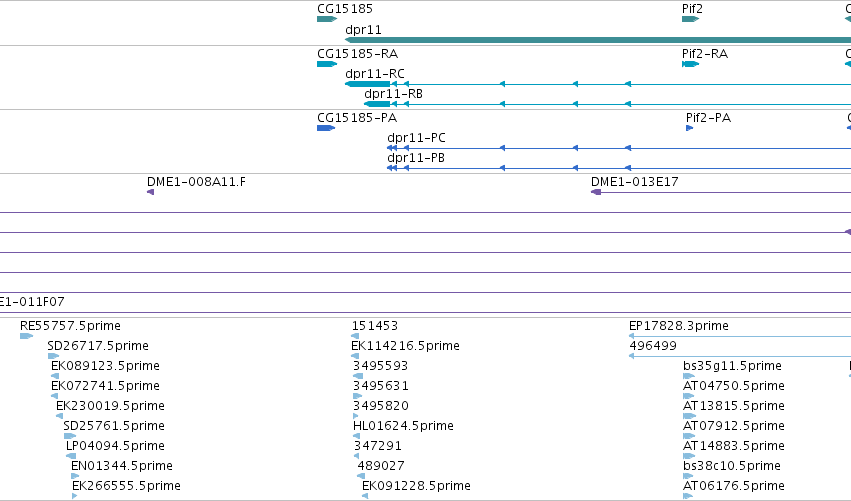The height and width of the screenshot is (501, 851).
Task: Click the RE55757.5prime label text
Action: 70,326
